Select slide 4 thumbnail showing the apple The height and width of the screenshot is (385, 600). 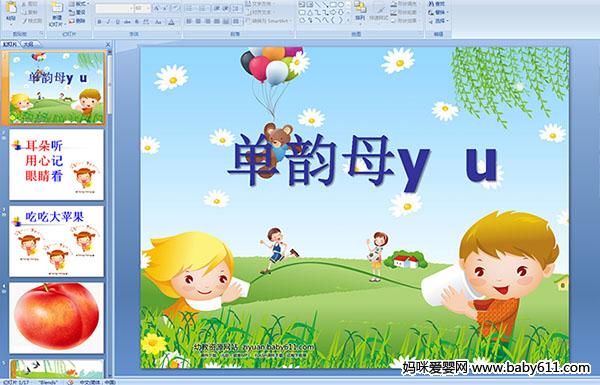click(57, 318)
